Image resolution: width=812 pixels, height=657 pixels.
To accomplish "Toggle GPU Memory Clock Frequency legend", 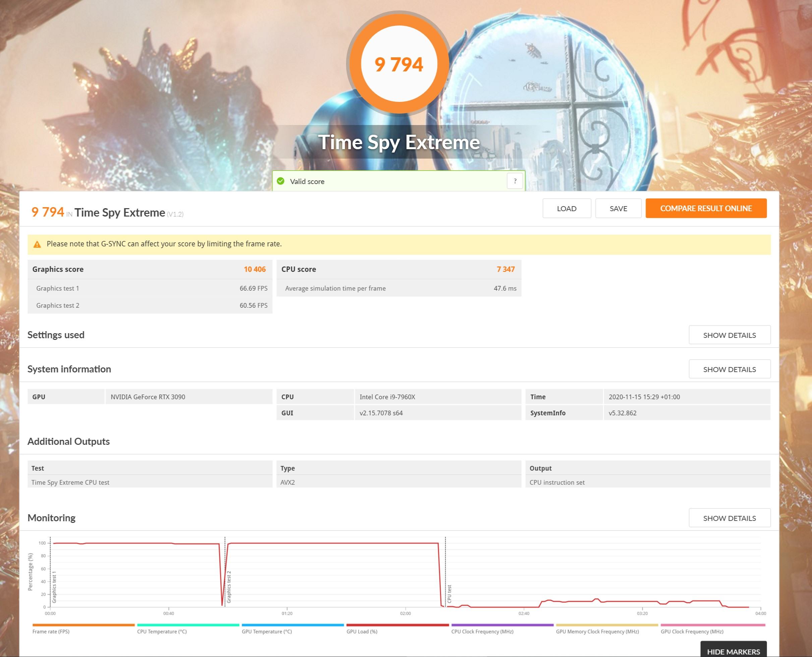I will (x=597, y=631).
